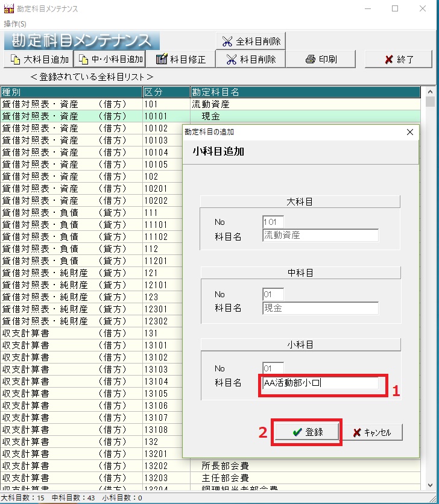This screenshot has width=439, height=504.
Task: Click the 大科目 科目名 field 流動資産
Action: tap(321, 235)
